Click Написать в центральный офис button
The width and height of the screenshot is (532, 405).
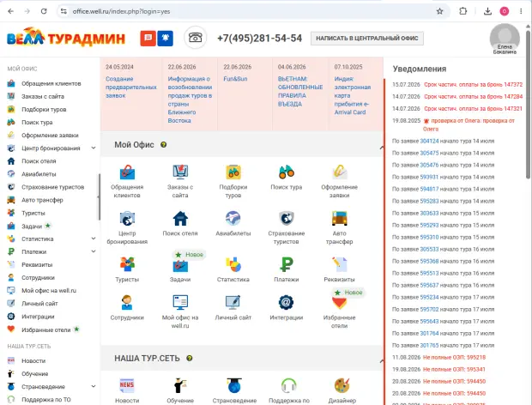(x=367, y=39)
